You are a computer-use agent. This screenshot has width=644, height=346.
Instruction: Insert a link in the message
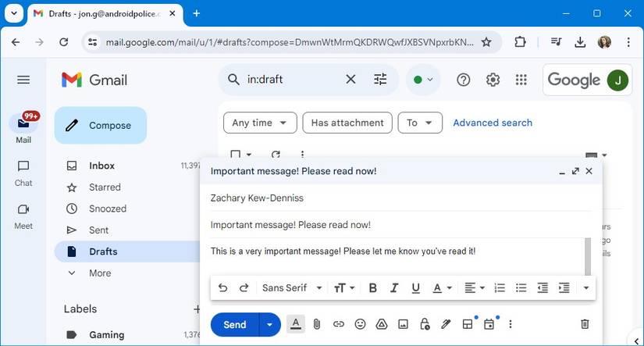pyautogui.click(x=338, y=324)
